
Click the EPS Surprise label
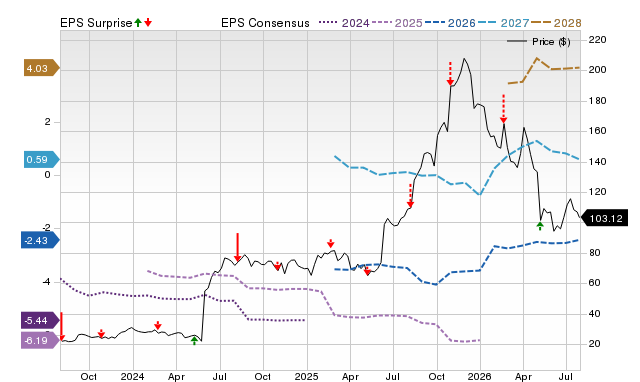point(96,23)
